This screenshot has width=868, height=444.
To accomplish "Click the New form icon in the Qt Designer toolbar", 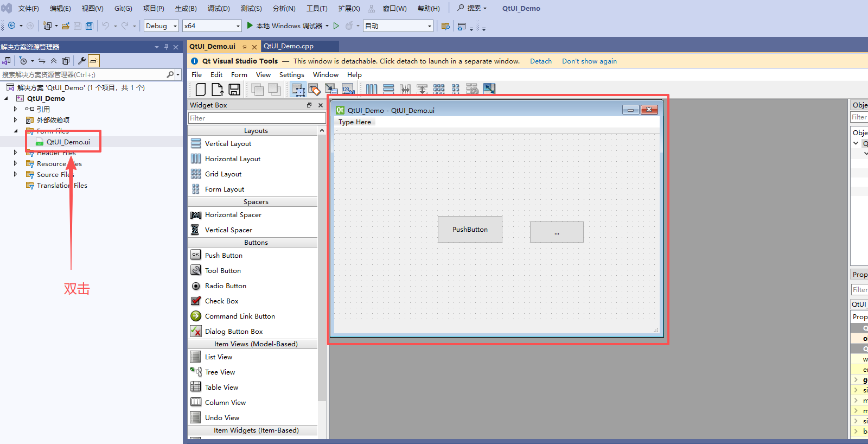I will tap(201, 90).
